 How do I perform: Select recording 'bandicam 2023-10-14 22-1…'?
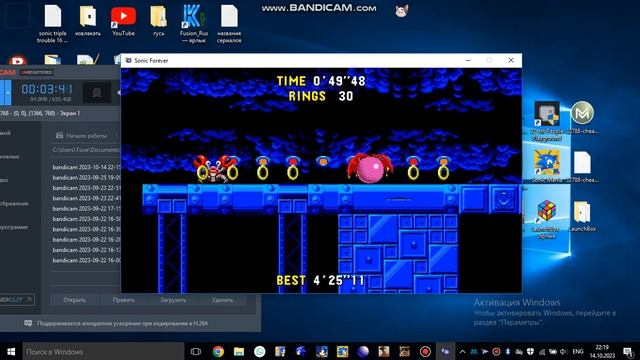tap(86, 167)
